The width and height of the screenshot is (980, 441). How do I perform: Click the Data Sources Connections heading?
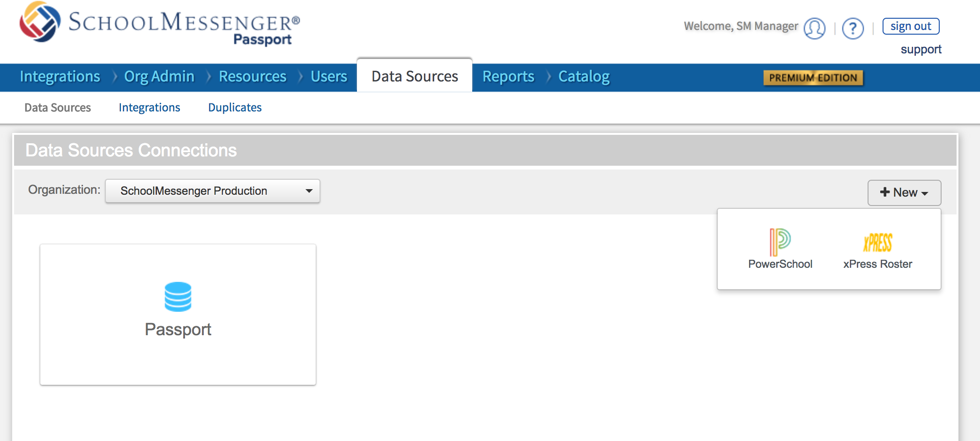click(131, 150)
